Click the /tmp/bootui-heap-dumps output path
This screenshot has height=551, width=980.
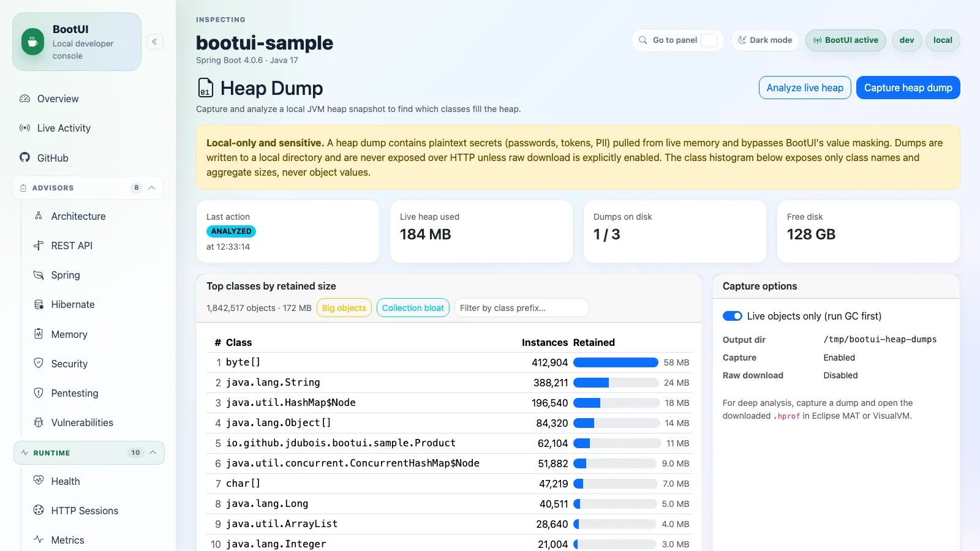[880, 339]
